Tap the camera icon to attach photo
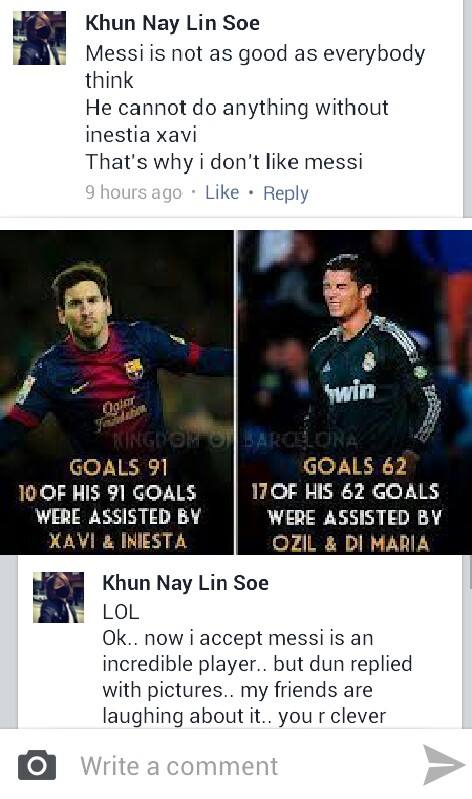 tap(37, 765)
